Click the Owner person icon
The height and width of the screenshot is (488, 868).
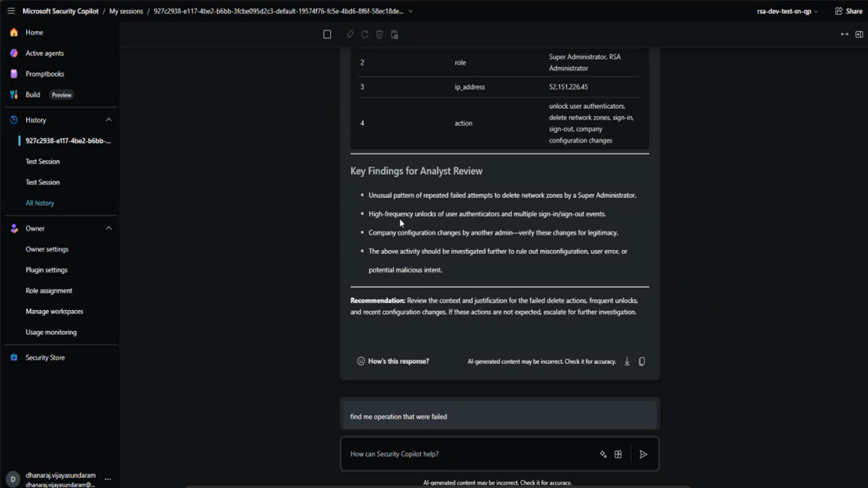[14, 228]
